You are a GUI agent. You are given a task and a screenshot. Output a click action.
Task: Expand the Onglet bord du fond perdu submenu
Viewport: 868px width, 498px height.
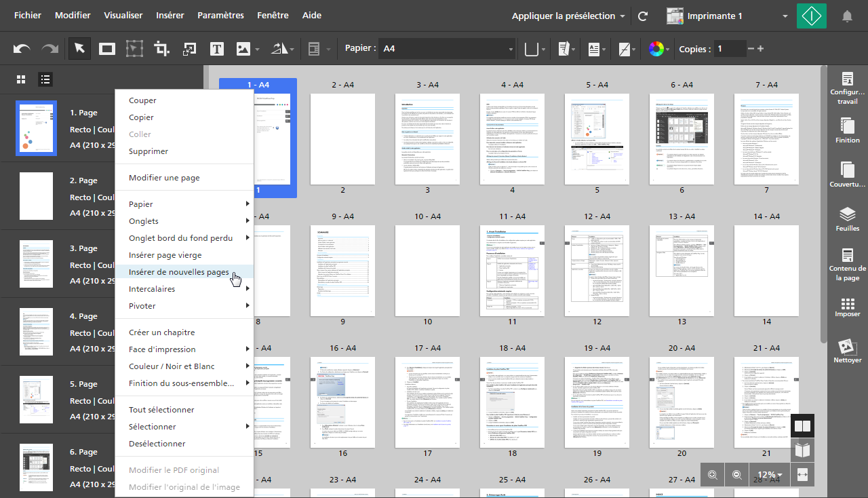(x=184, y=238)
